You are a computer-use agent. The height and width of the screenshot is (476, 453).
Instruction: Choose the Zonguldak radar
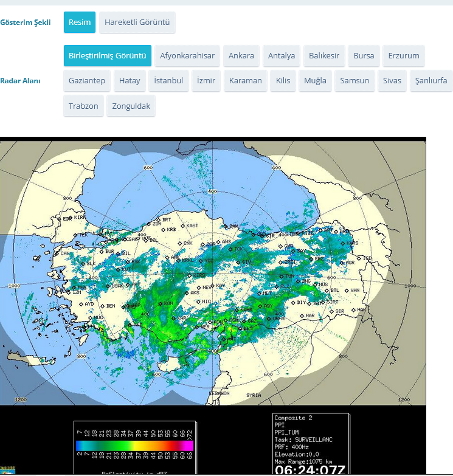tap(131, 106)
